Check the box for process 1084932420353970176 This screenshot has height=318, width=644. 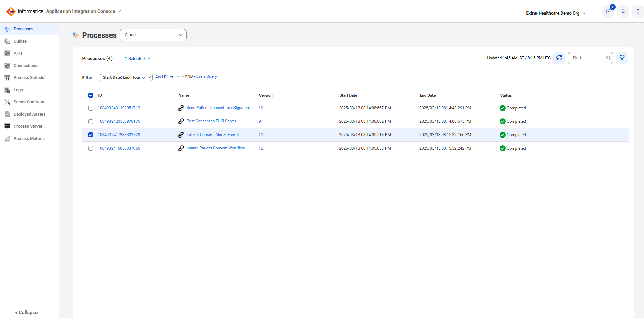(91, 121)
